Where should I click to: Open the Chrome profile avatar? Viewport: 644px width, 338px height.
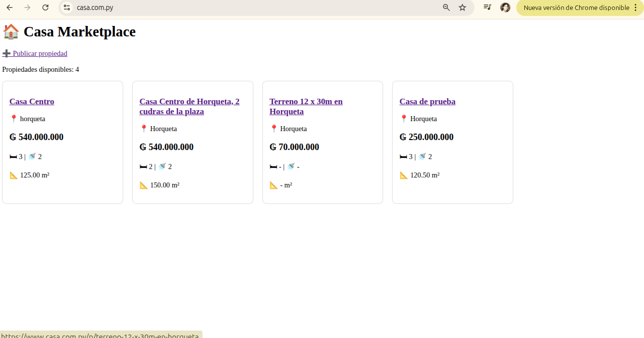pos(505,7)
